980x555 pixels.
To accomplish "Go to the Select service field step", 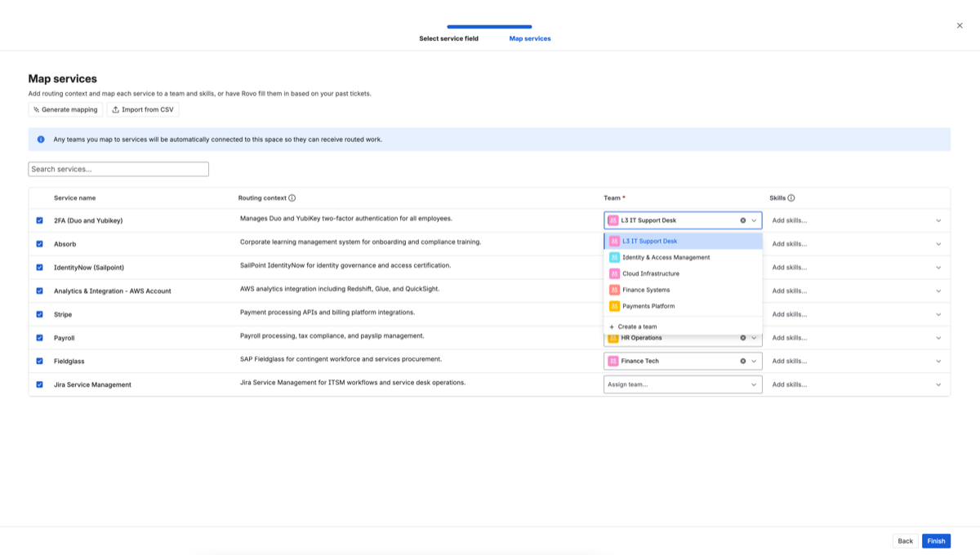I will [x=448, y=38].
